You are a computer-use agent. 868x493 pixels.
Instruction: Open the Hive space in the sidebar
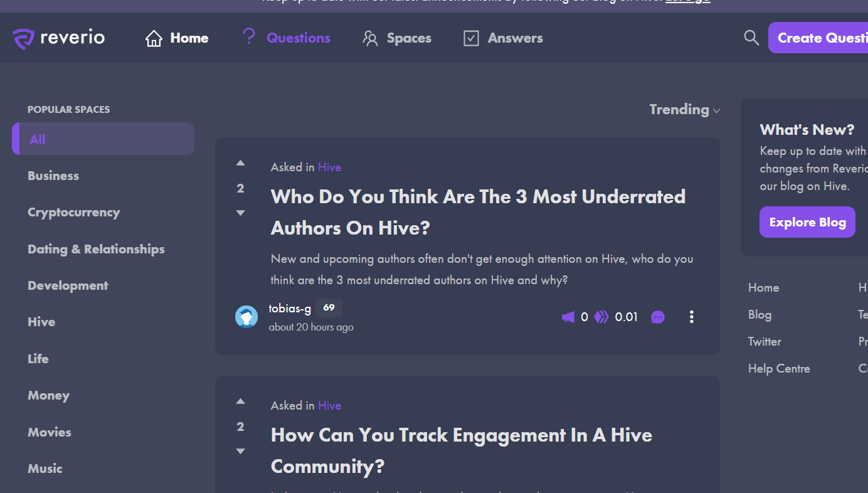pos(41,322)
